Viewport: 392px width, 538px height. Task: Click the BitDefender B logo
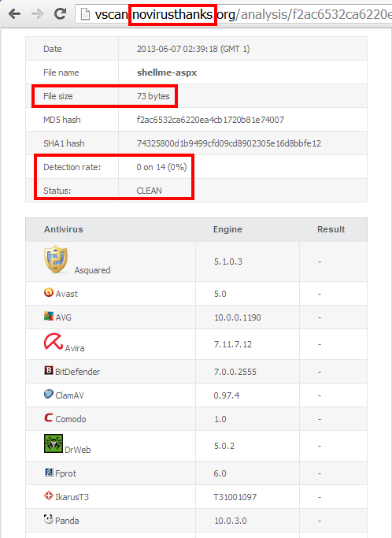pyautogui.click(x=49, y=370)
